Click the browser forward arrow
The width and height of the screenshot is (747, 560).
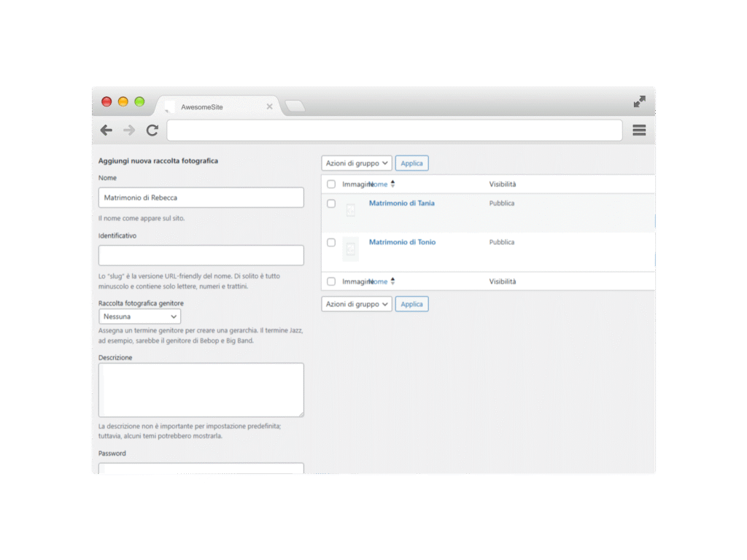coord(129,131)
